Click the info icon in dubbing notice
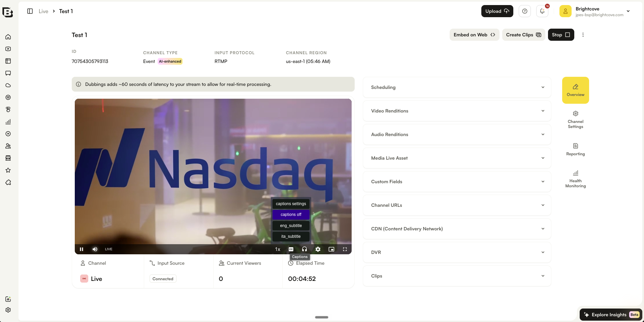Viewport: 644px width, 322px height. point(78,84)
